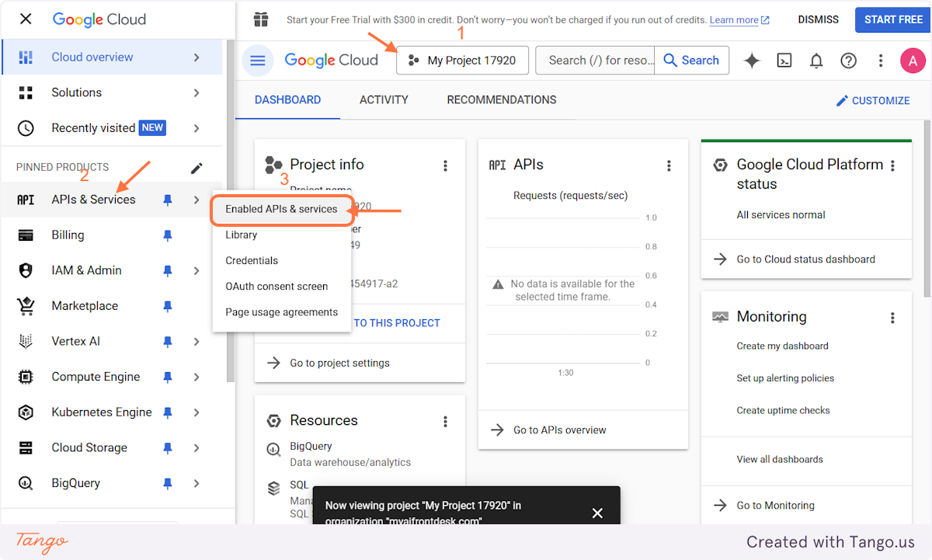Open the header three-dot settings menu
932x560 pixels.
881,61
